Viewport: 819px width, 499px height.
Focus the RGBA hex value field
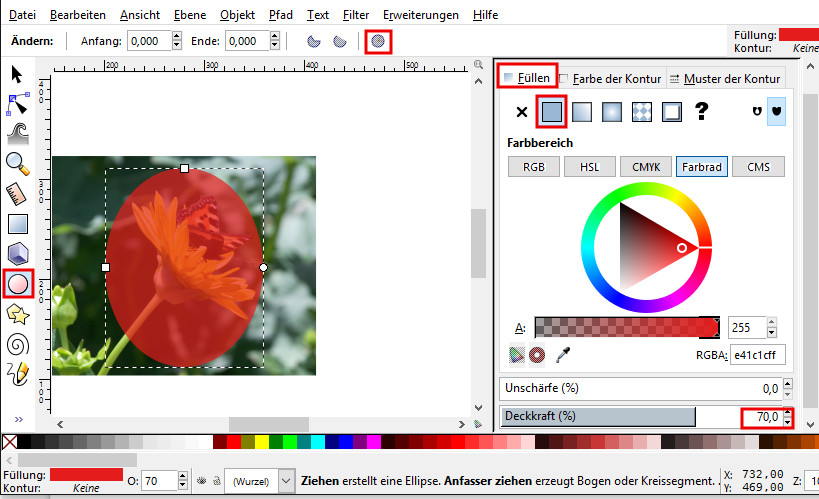click(x=757, y=355)
